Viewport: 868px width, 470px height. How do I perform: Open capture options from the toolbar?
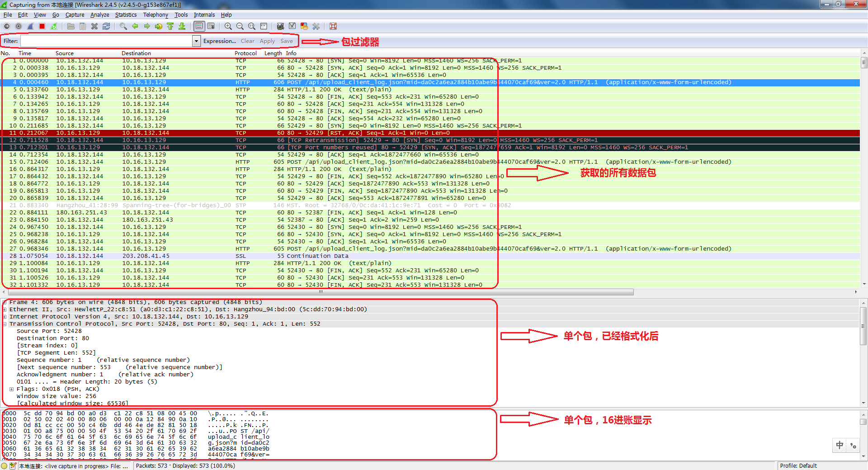click(19, 26)
